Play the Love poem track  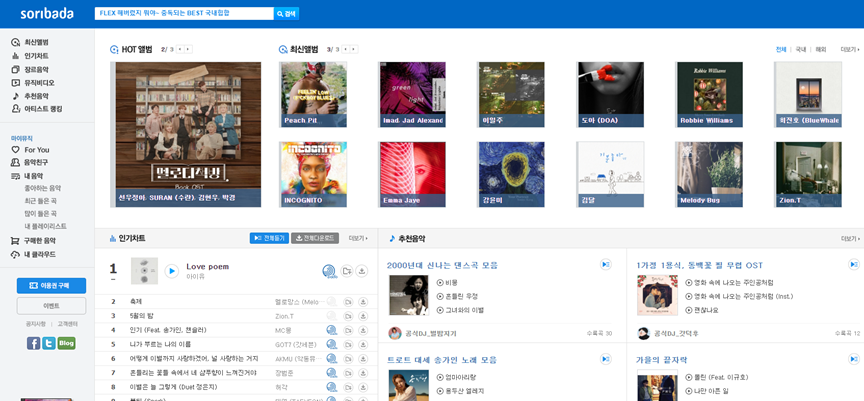click(x=172, y=271)
